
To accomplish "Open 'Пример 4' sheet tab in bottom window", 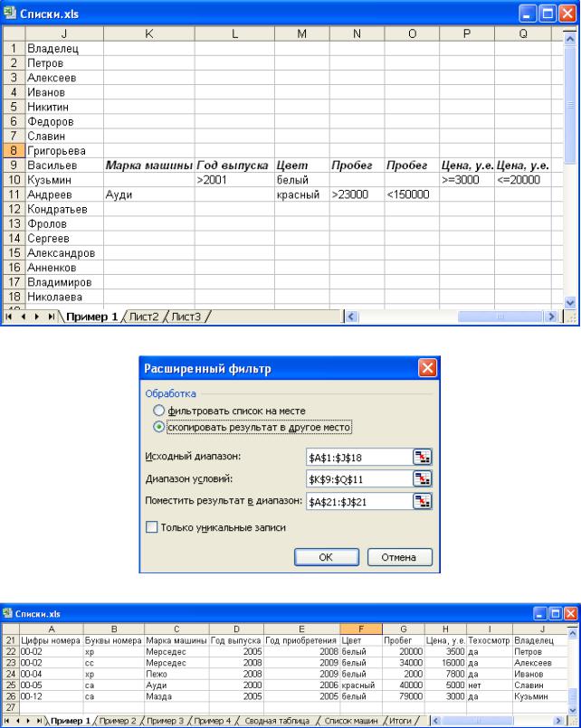I will pos(213,721).
